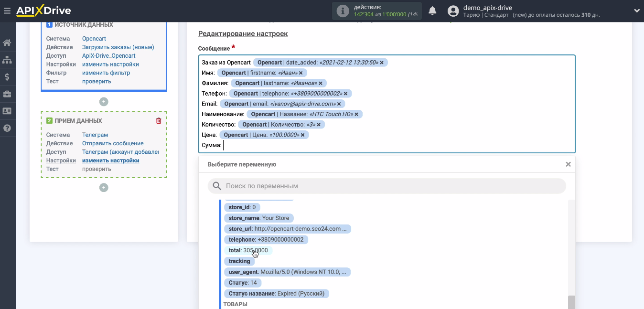644x309 pixels.
Task: Select the telephone variable in list
Action: click(x=266, y=240)
